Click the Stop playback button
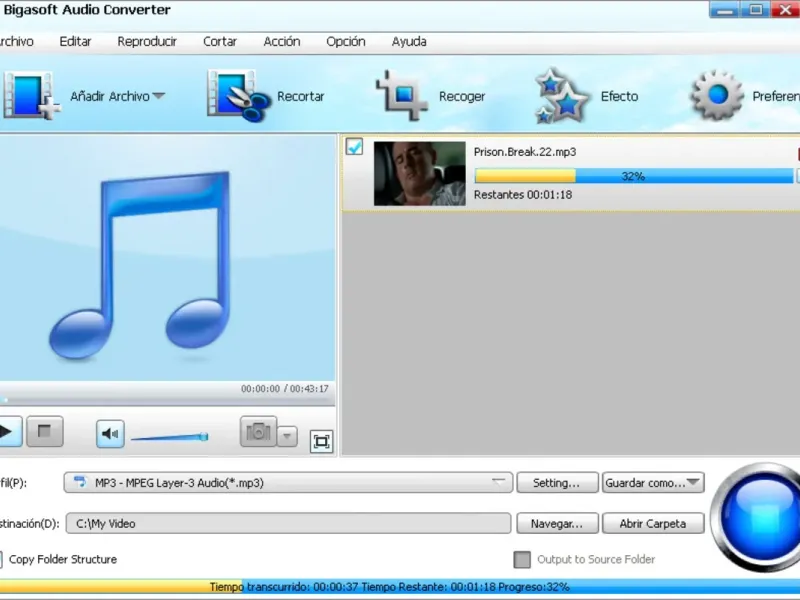 [45, 432]
